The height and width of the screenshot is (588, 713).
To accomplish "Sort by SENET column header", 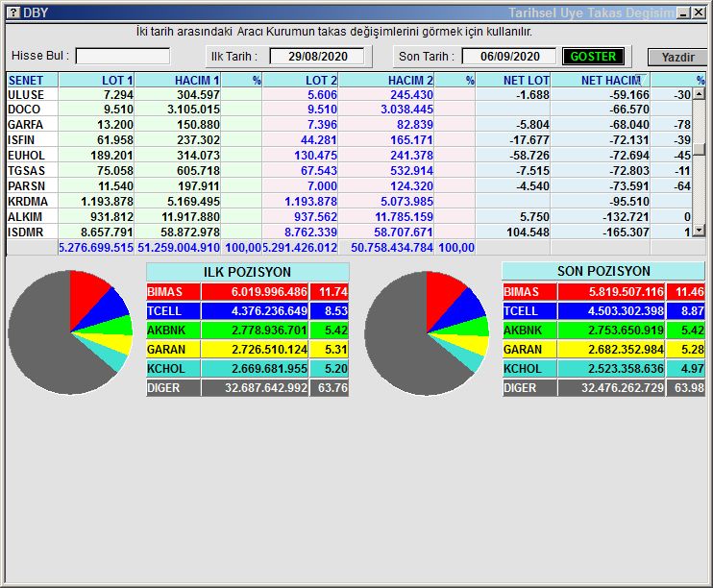I will [33, 80].
